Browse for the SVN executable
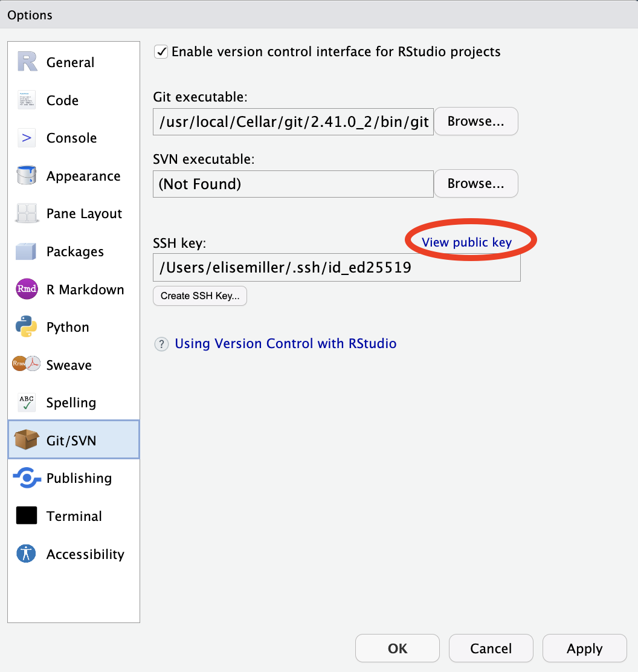 click(475, 184)
